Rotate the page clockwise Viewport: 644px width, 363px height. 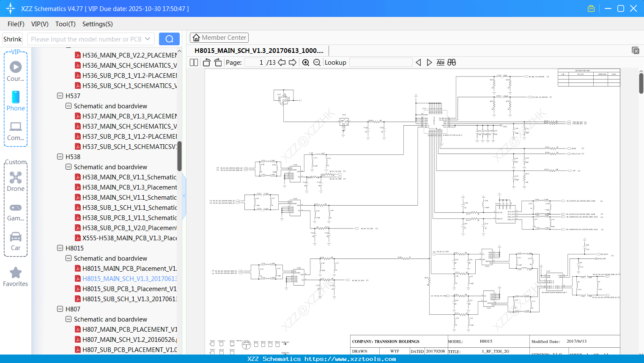point(218,63)
